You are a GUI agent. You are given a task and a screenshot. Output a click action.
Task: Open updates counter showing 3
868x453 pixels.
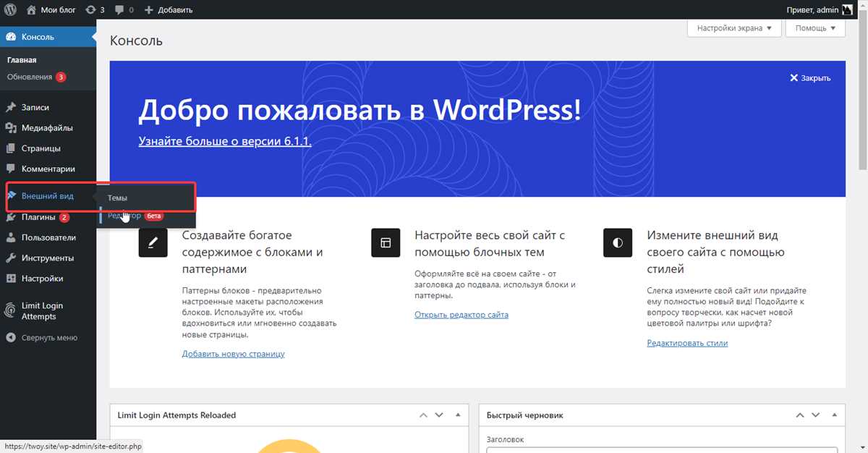[x=95, y=10]
